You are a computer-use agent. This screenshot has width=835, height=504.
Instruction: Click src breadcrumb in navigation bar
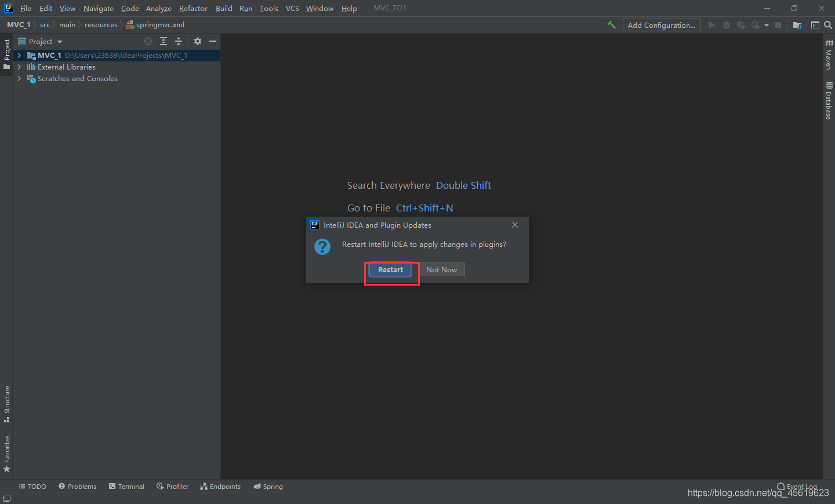[x=45, y=25]
